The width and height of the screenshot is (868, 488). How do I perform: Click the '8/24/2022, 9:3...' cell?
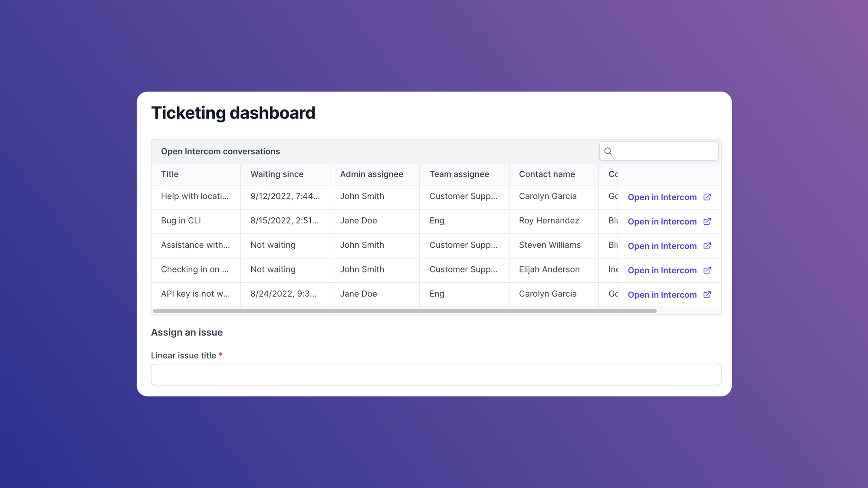point(285,295)
